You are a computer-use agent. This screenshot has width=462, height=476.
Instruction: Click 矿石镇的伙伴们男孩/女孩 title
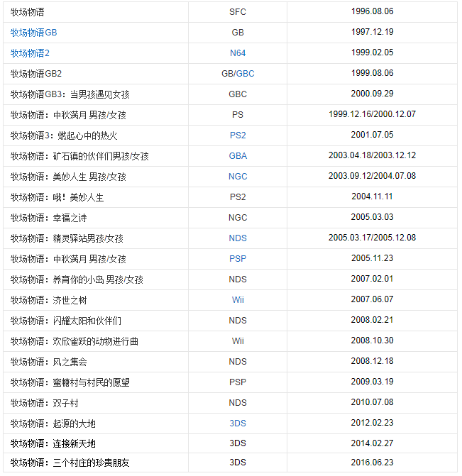click(x=79, y=156)
